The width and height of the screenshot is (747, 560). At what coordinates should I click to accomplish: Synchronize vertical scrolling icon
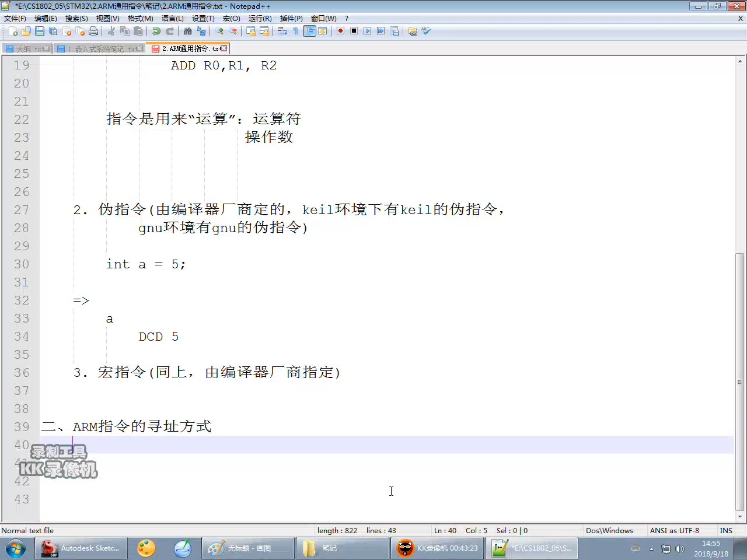pos(251,31)
